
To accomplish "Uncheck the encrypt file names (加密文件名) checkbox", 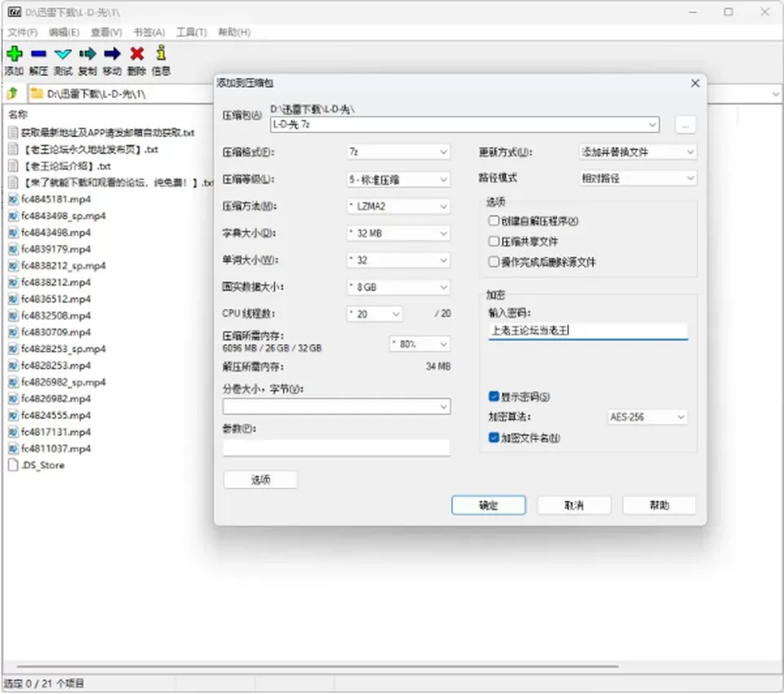I will (x=493, y=438).
